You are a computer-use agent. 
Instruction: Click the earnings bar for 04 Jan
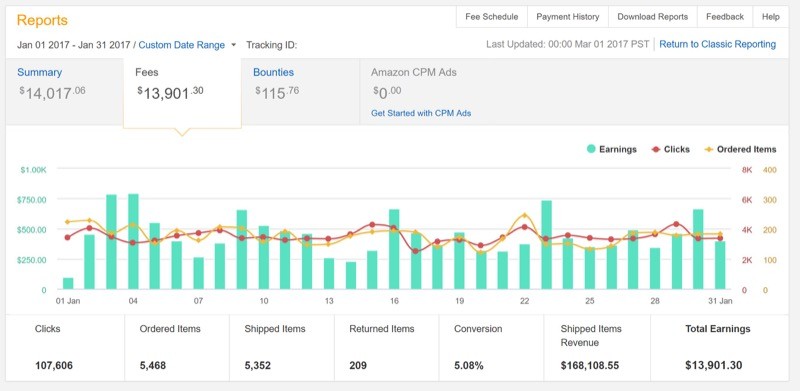133,241
